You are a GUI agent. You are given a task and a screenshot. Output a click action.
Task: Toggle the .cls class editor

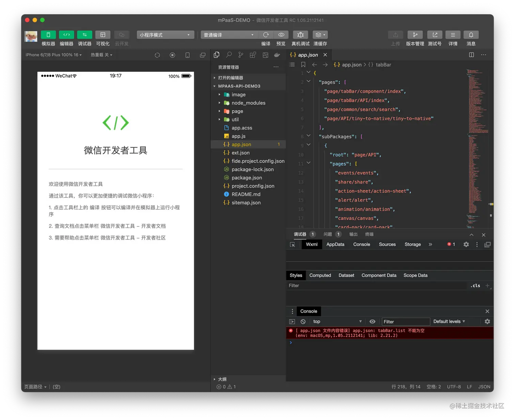pos(475,286)
